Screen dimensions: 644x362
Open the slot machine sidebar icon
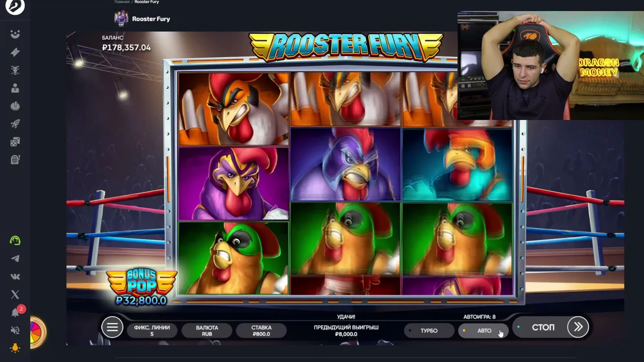pyautogui.click(x=15, y=160)
